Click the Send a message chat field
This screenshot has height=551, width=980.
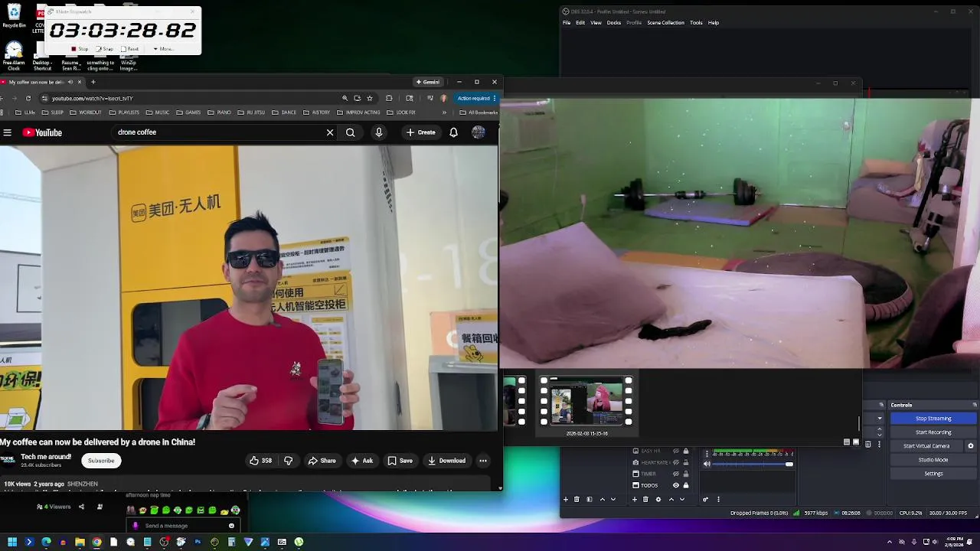click(x=182, y=526)
